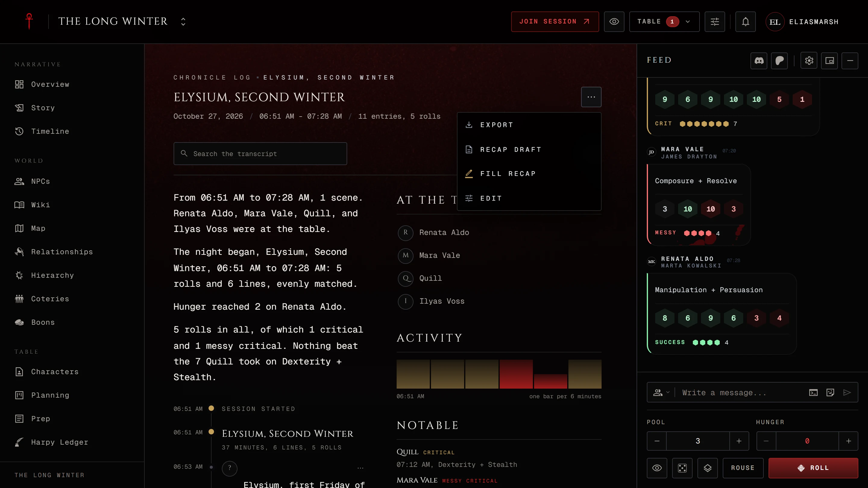The image size is (868, 488).
Task: Focus the Write a message field
Action: 741,393
